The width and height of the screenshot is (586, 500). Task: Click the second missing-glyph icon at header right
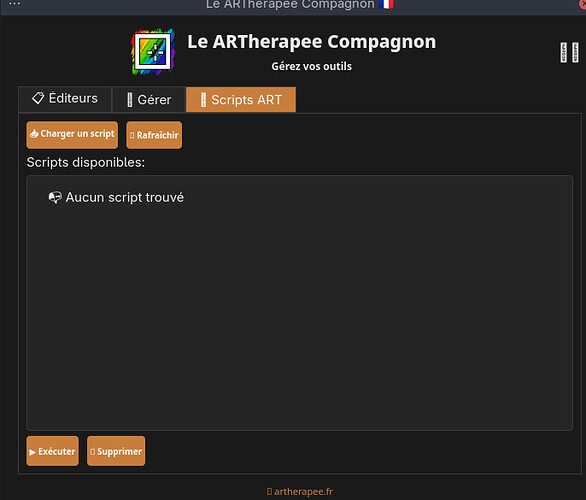click(575, 52)
